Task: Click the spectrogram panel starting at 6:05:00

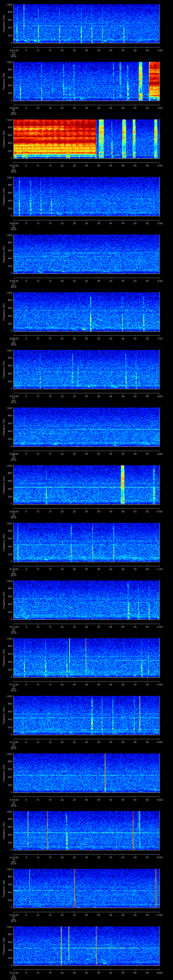Action: coord(87,254)
